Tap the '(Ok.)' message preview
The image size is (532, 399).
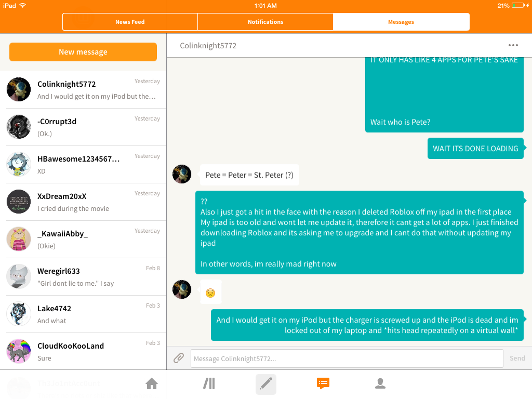coord(45,134)
